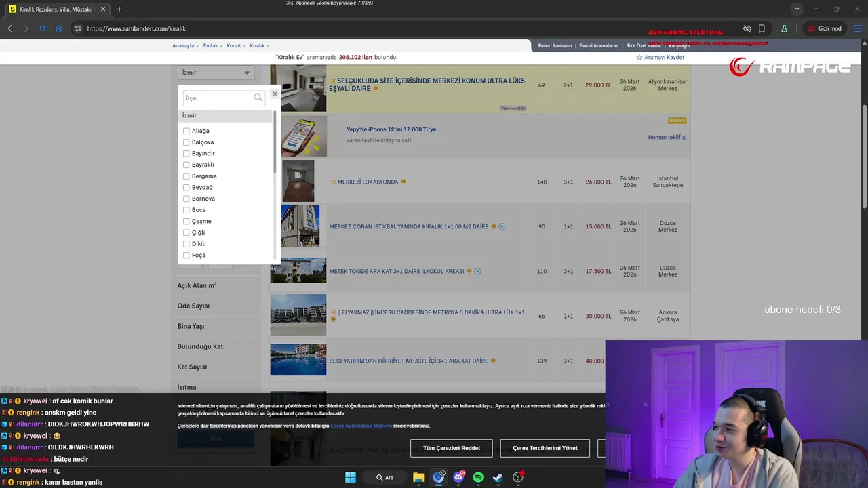
Task: Expand the Isıtma filter
Action: tap(186, 387)
